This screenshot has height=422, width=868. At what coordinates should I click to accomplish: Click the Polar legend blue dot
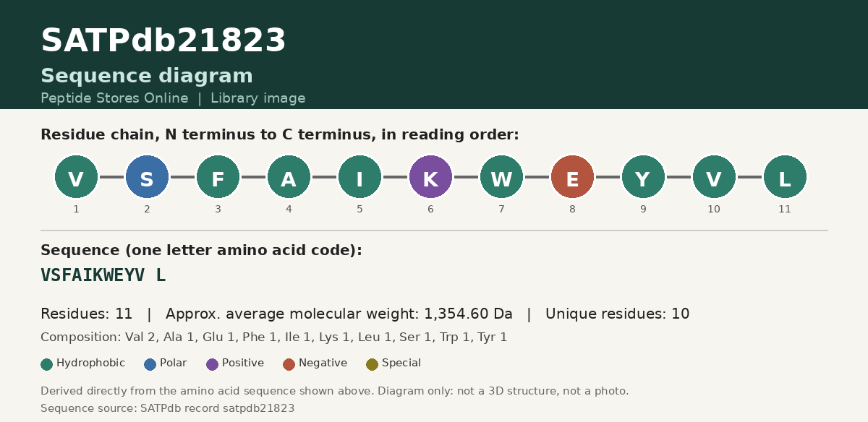[150, 364]
